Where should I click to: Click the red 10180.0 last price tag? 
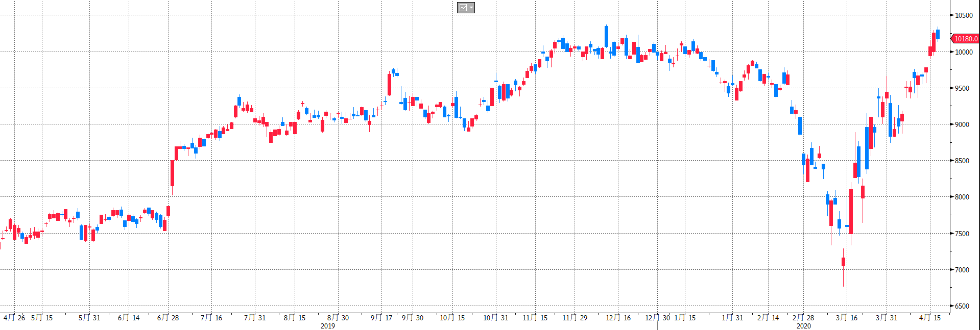click(965, 39)
